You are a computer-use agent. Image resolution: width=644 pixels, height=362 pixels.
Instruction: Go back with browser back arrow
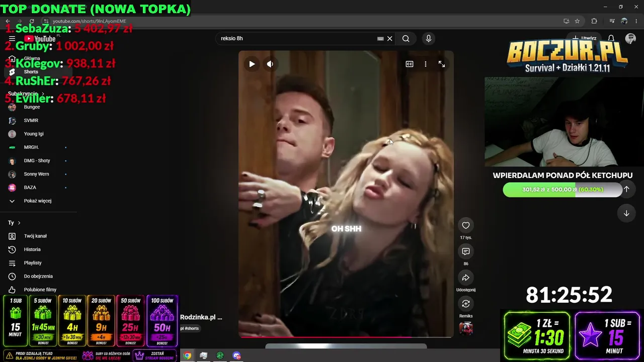pos(8,21)
